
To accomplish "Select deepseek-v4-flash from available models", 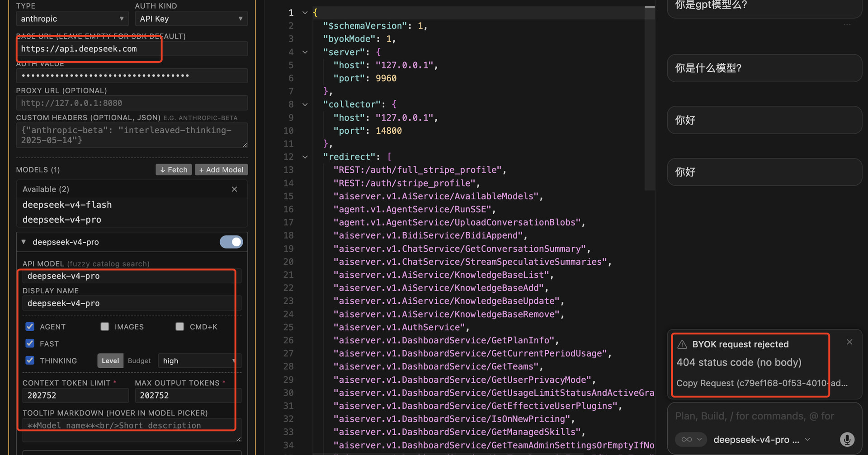I will point(67,205).
